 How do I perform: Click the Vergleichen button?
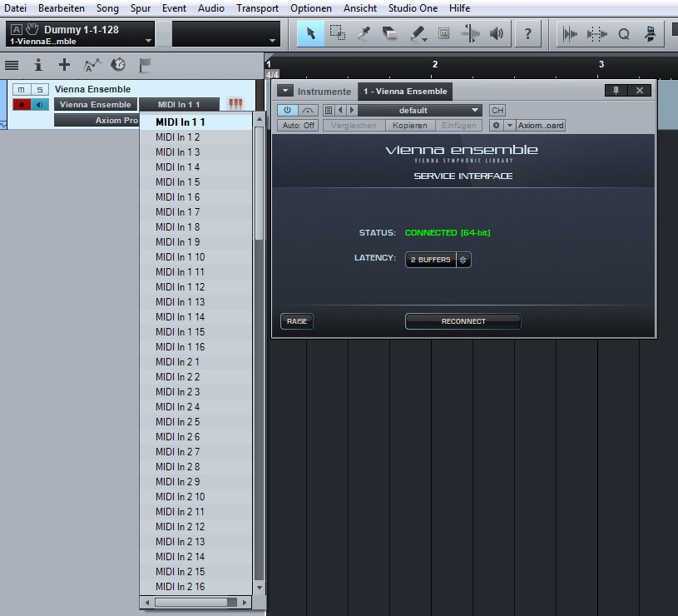coord(354,126)
